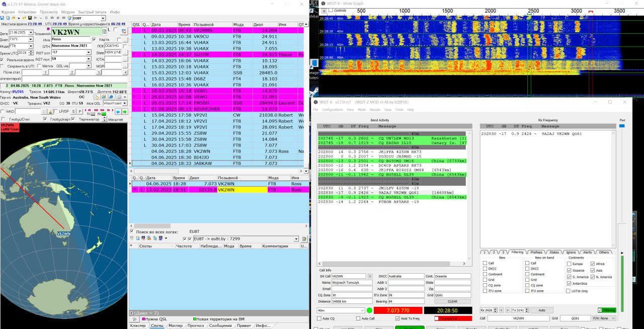Viewport: 644px width, 329px height.
Task: Click the green right-arrow next QSO icon
Action: coord(124,112)
